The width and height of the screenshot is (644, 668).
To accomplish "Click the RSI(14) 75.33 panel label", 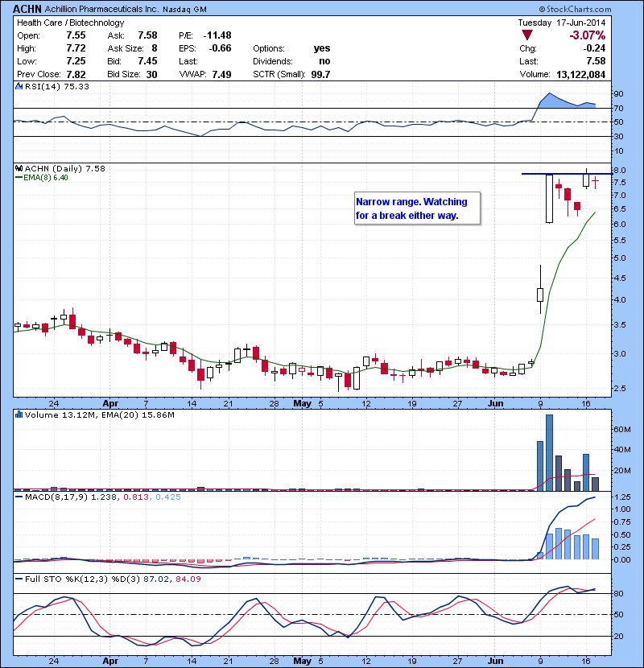I will pos(57,86).
